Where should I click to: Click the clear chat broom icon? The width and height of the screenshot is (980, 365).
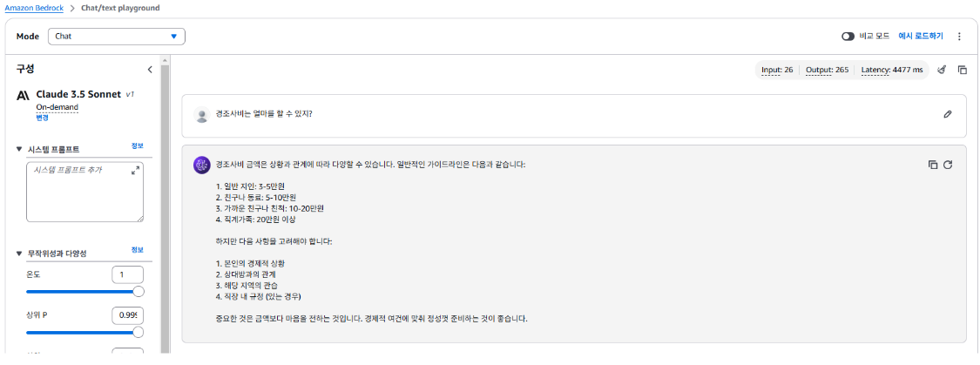(942, 70)
